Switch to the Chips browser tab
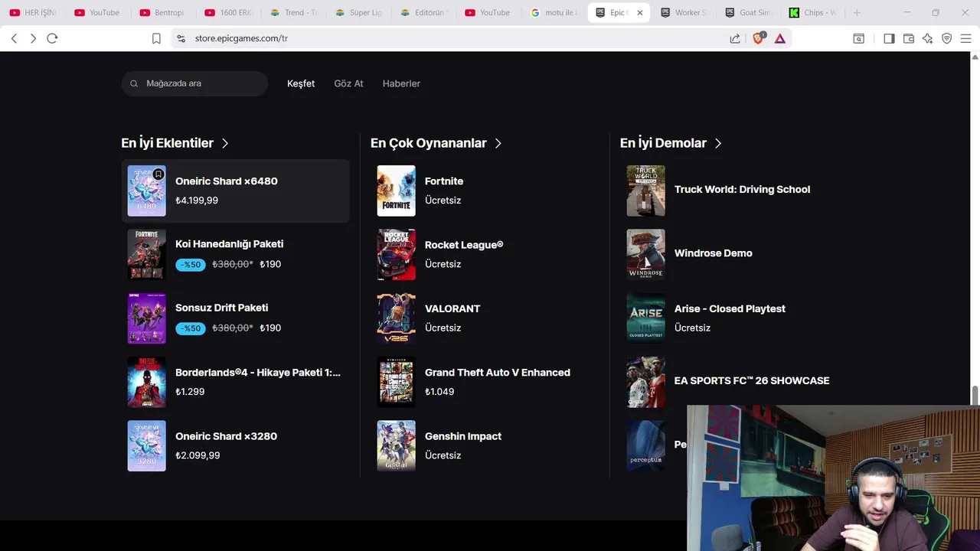The width and height of the screenshot is (980, 551). [814, 12]
